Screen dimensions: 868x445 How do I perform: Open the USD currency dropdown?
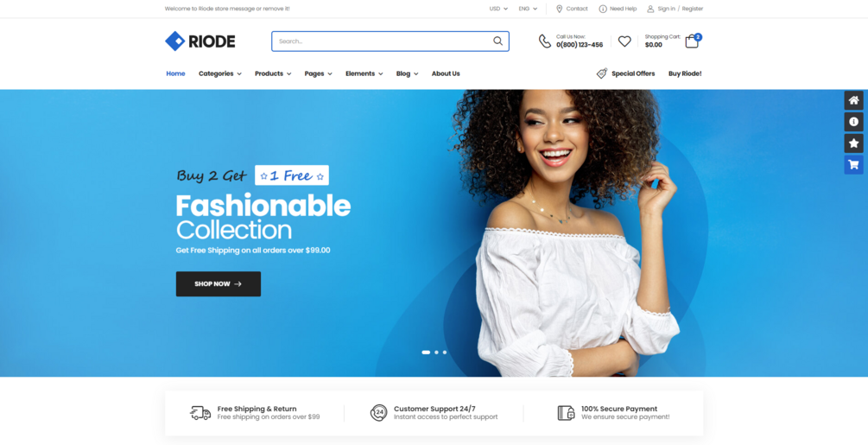coord(498,9)
